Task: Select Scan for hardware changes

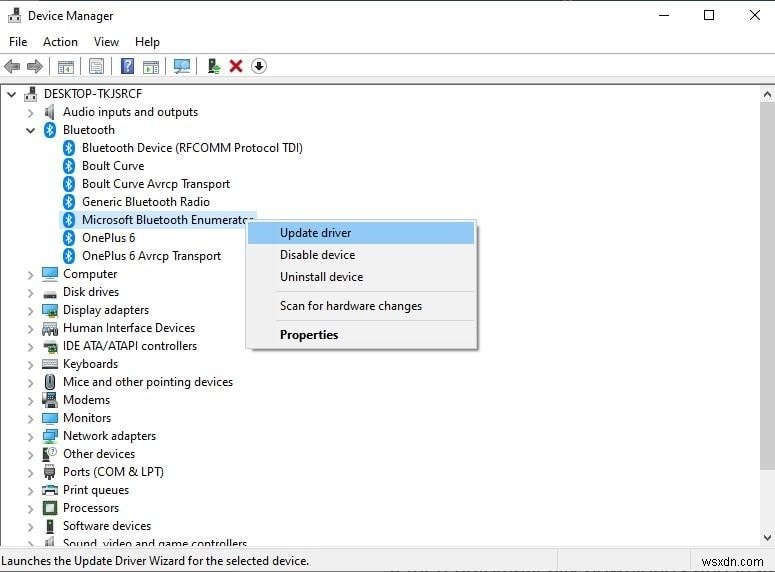Action: click(361, 306)
